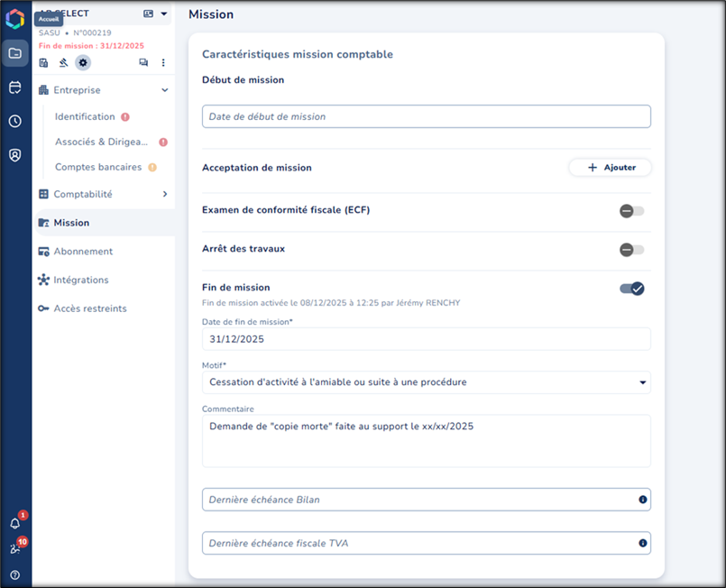Expand the Comptabilité section
Viewport: 726px width, 588px height.
[x=164, y=194]
